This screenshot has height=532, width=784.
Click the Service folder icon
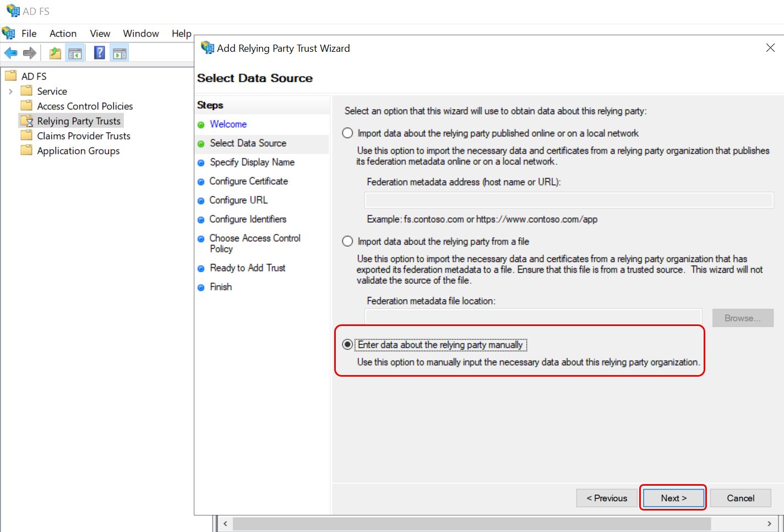pos(26,90)
